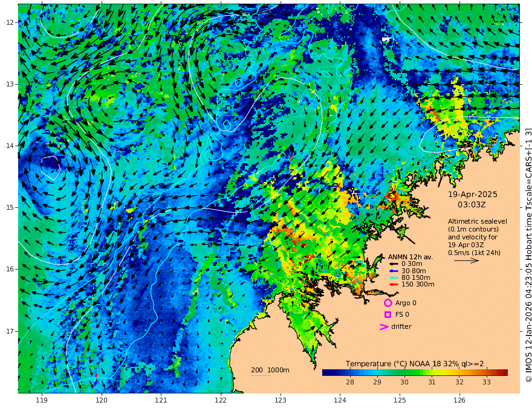Click the '19-Apr 03Z' caption line
The height and width of the screenshot is (411, 532).
465,245
